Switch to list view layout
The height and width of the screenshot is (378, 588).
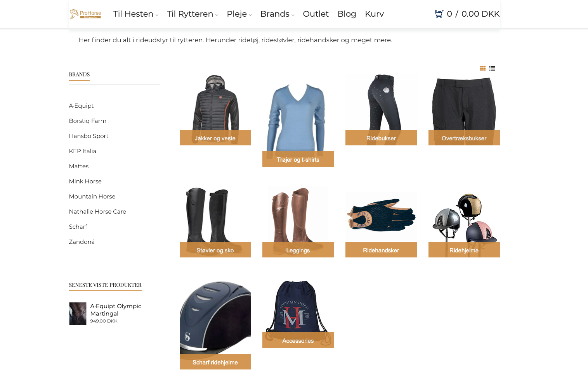(492, 69)
